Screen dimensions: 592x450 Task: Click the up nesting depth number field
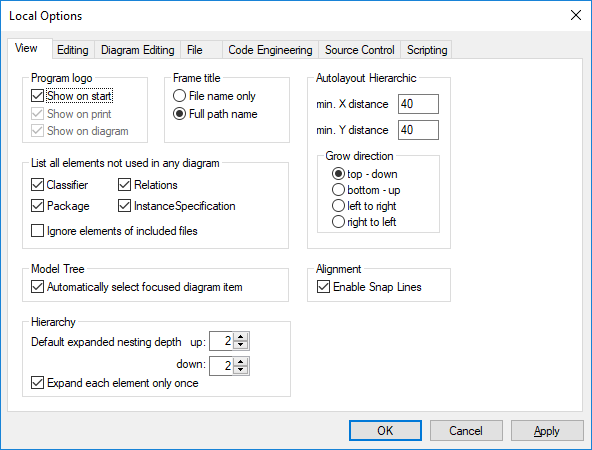pyautogui.click(x=222, y=341)
